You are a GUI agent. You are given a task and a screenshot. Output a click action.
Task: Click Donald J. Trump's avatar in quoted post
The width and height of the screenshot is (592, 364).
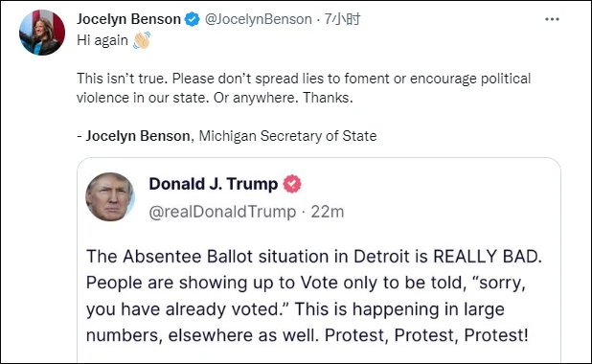click(x=110, y=197)
